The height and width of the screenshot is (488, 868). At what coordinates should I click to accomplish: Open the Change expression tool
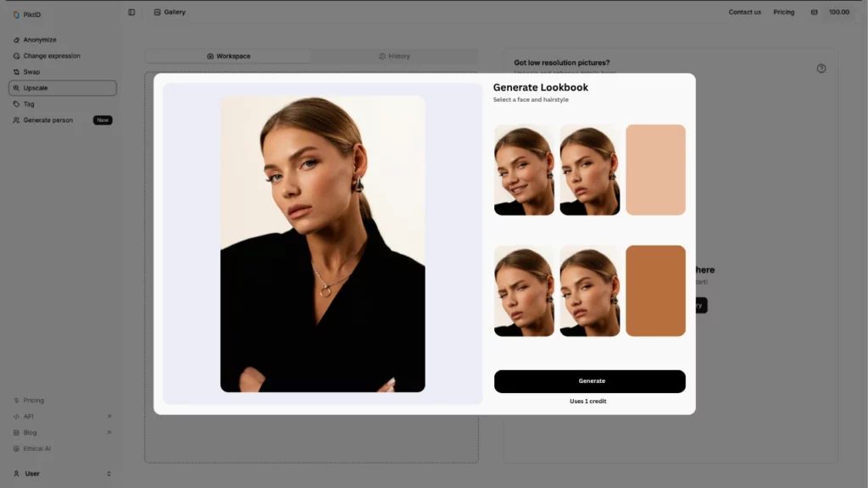pos(51,55)
